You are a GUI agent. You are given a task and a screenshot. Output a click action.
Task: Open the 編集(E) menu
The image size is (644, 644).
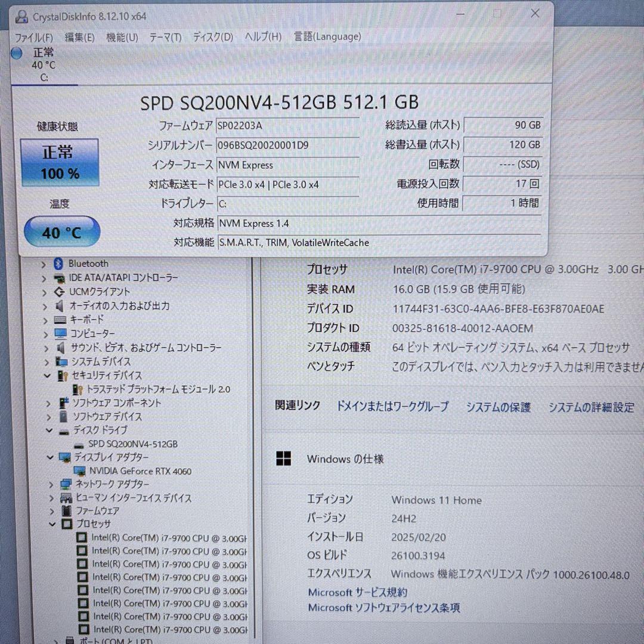point(80,38)
